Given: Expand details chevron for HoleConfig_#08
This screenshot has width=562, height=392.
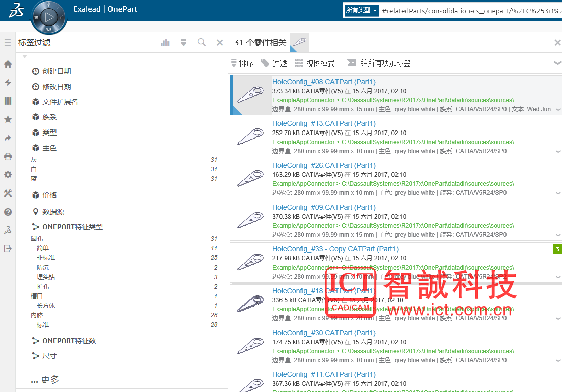Looking at the screenshot, I should pyautogui.click(x=558, y=109).
